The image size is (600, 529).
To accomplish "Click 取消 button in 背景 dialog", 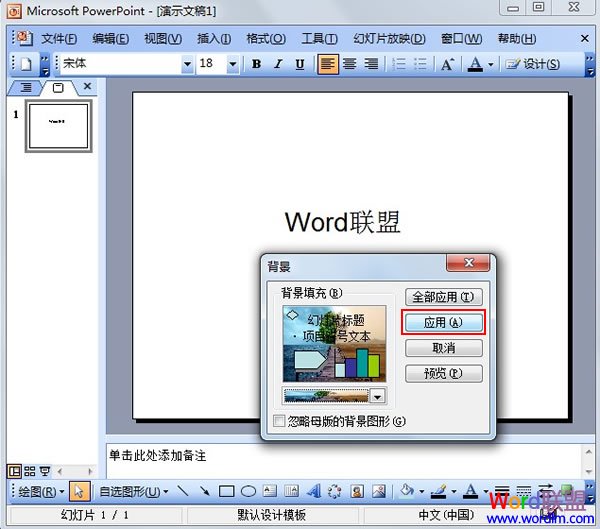I will pyautogui.click(x=443, y=348).
